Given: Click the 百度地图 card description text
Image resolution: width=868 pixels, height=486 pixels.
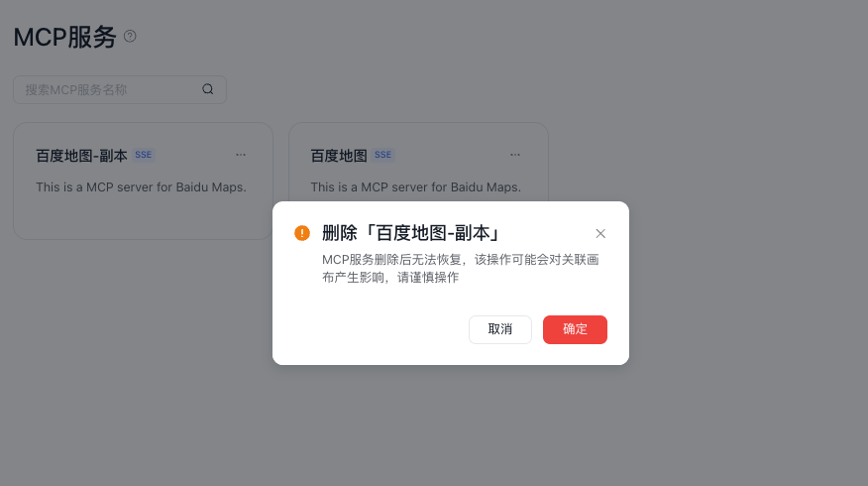Looking at the screenshot, I should coord(416,187).
